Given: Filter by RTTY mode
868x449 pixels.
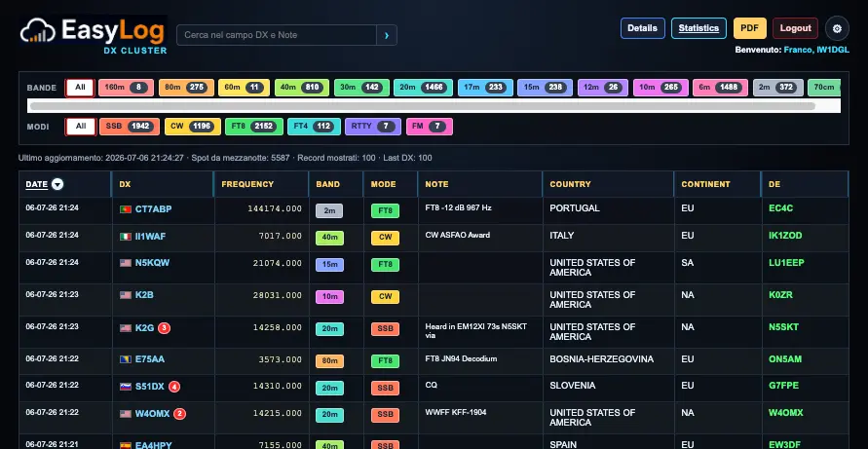Looking at the screenshot, I should [x=373, y=127].
